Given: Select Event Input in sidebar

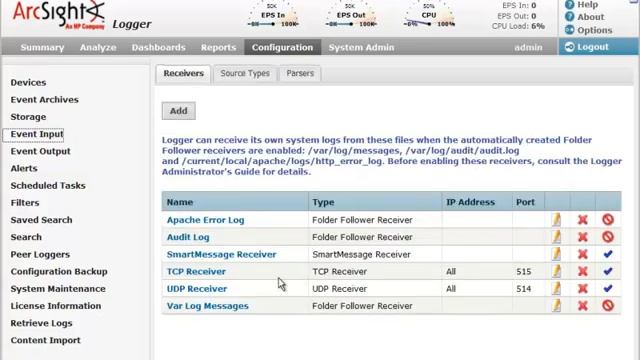Looking at the screenshot, I should coord(37,134).
